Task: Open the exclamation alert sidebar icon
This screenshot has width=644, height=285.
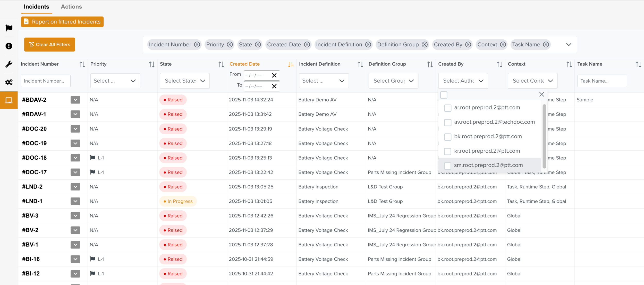Action: [9, 46]
